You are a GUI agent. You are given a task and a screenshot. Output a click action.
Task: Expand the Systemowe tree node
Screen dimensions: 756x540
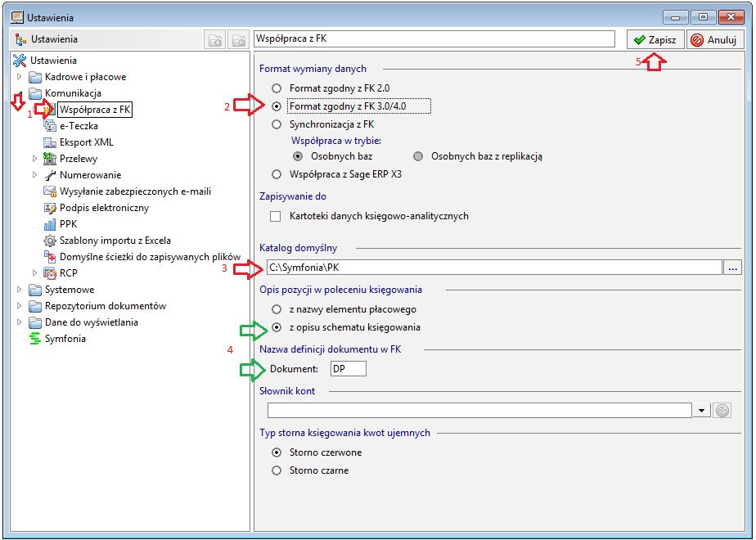pos(19,290)
